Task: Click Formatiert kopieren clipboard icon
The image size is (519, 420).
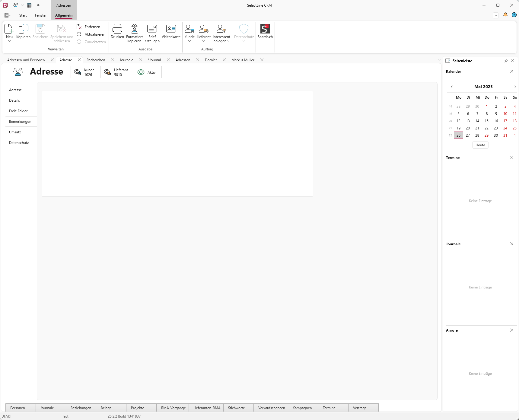Action: click(134, 29)
